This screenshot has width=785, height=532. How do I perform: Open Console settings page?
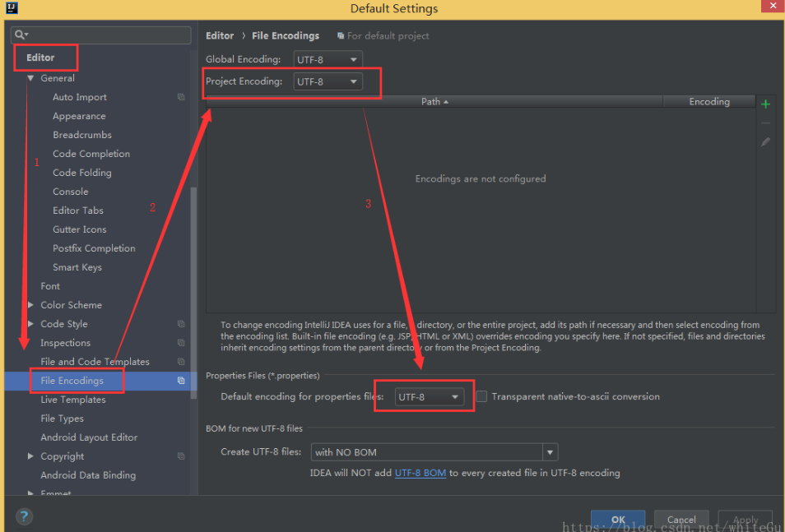71,192
